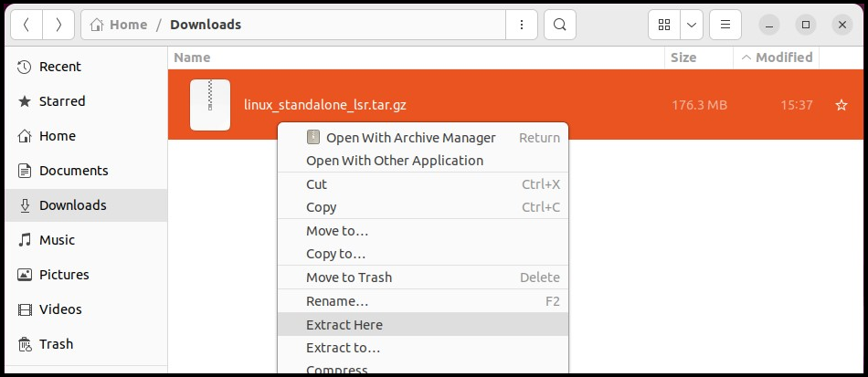Sort files by Size column
The width and height of the screenshot is (868, 377).
683,58
